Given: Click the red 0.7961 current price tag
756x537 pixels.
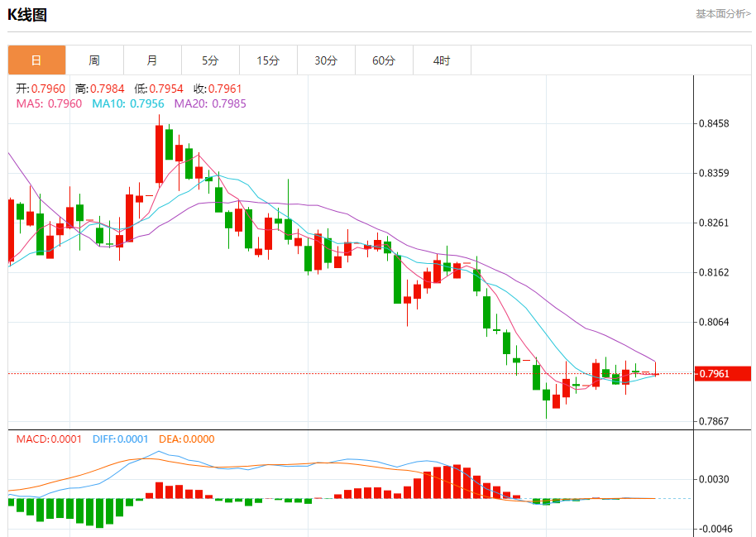Looking at the screenshot, I should click(x=723, y=373).
